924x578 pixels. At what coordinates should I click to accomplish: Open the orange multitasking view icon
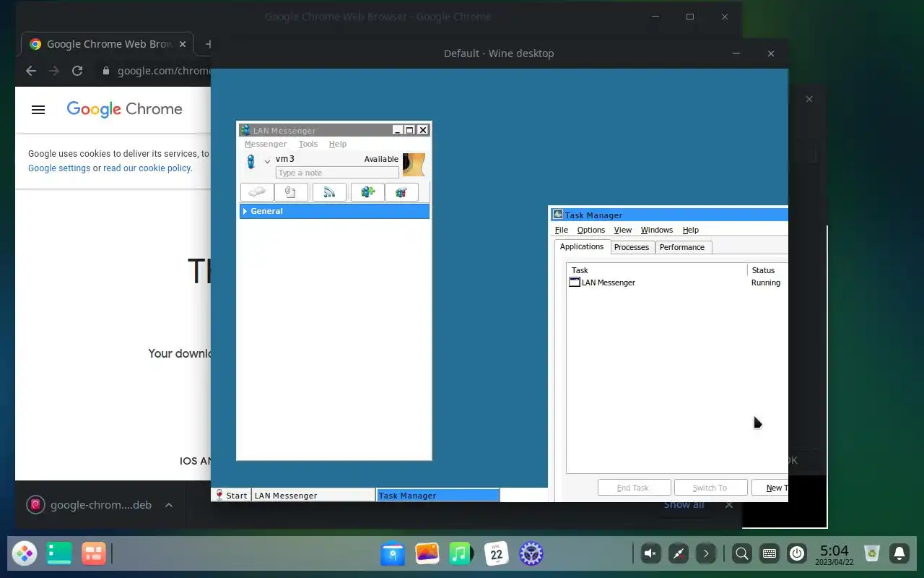pos(94,553)
